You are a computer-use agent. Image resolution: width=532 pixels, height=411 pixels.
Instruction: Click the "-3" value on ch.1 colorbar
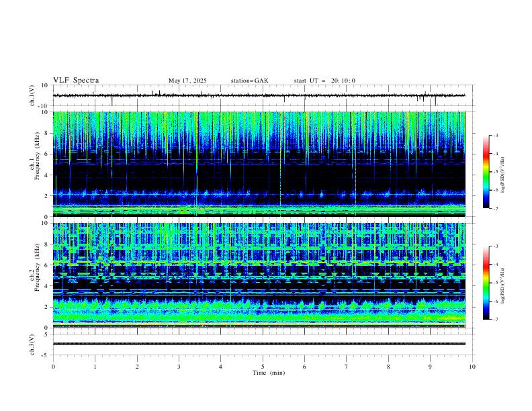coord(495,135)
